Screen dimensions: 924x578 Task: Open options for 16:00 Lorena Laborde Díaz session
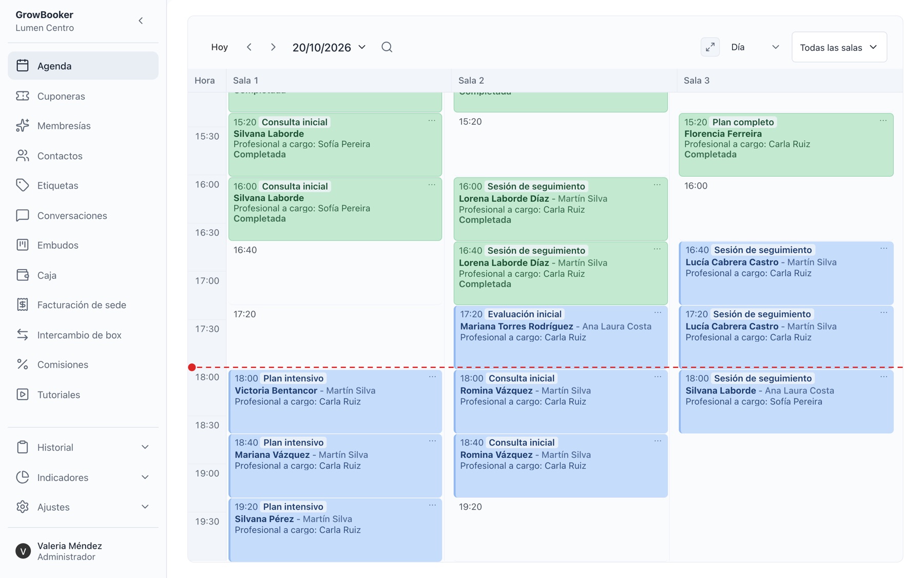(657, 185)
